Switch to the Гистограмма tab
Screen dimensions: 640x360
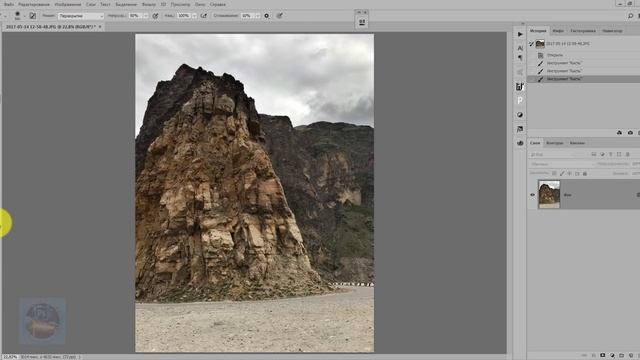[583, 31]
